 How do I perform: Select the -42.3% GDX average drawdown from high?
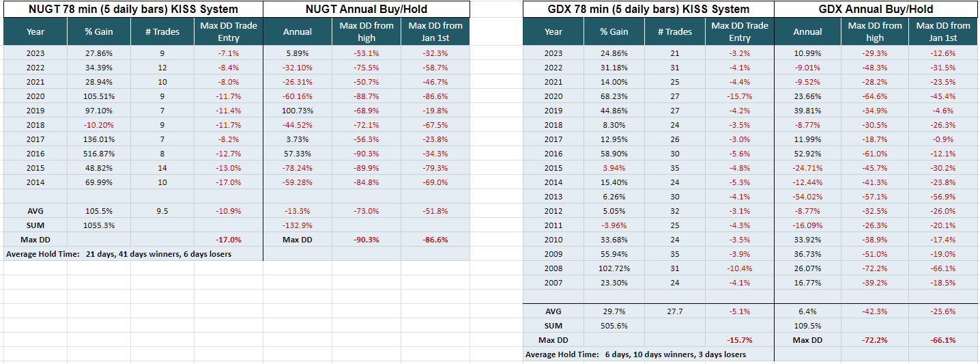(875, 311)
